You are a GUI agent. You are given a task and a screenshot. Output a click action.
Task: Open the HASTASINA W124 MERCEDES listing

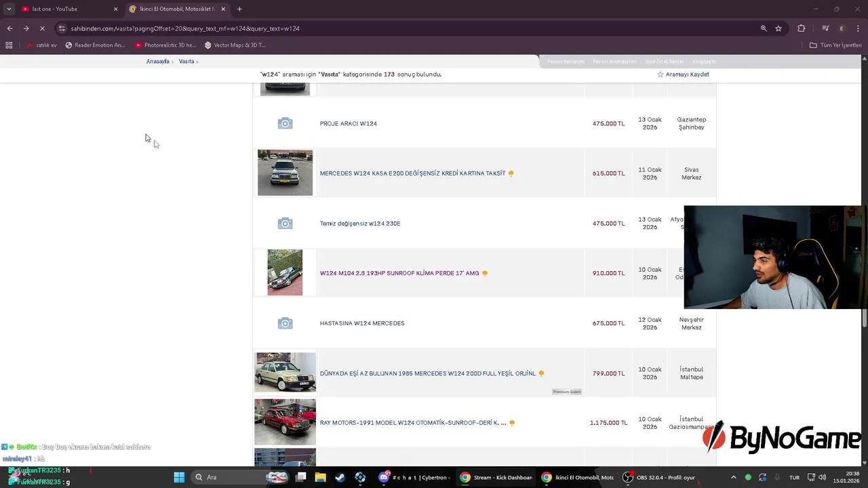[362, 323]
